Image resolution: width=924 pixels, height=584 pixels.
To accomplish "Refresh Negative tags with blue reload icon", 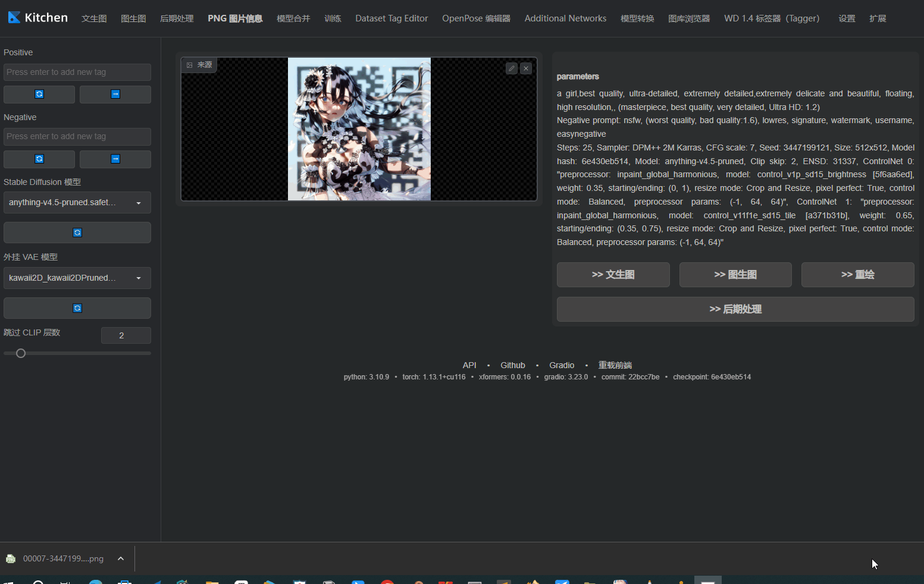I will (x=39, y=159).
